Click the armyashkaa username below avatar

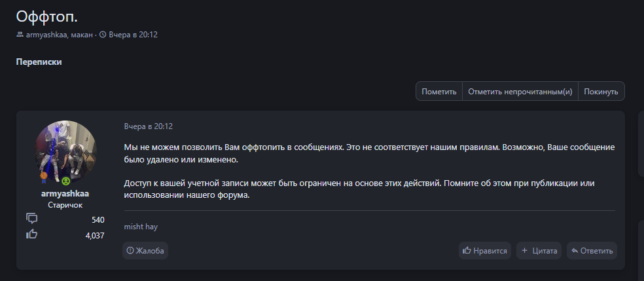coord(65,194)
